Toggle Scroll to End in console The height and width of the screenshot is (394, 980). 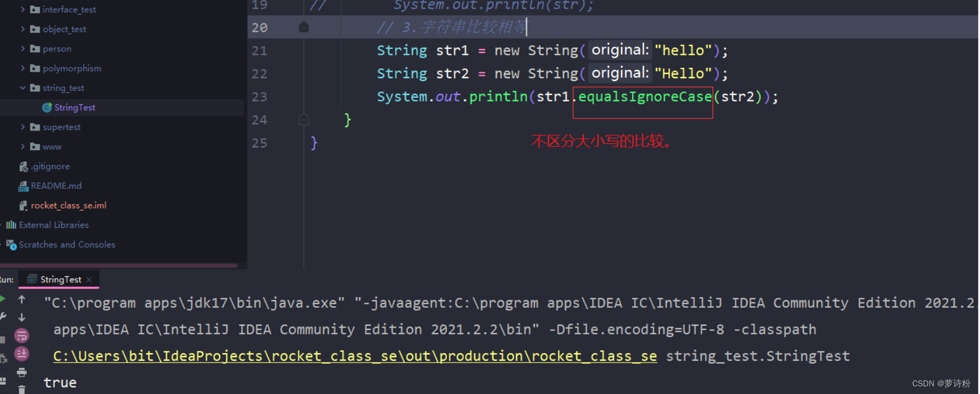pos(22,354)
